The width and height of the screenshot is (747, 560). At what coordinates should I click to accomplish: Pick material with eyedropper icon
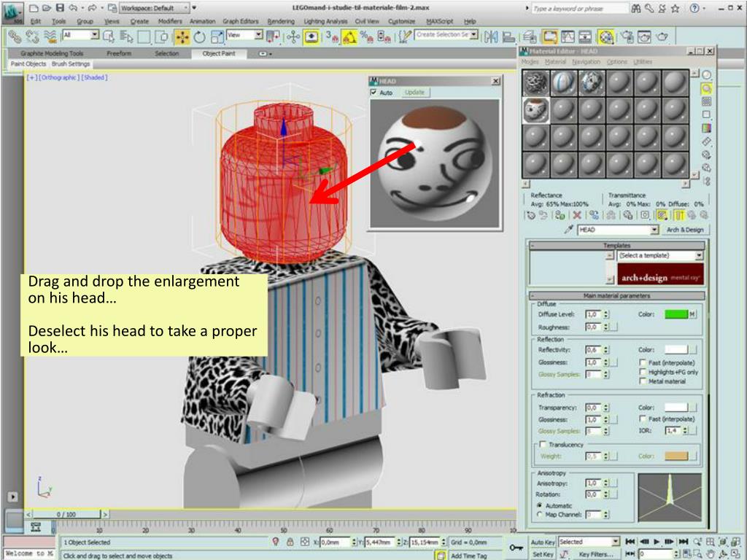click(568, 230)
